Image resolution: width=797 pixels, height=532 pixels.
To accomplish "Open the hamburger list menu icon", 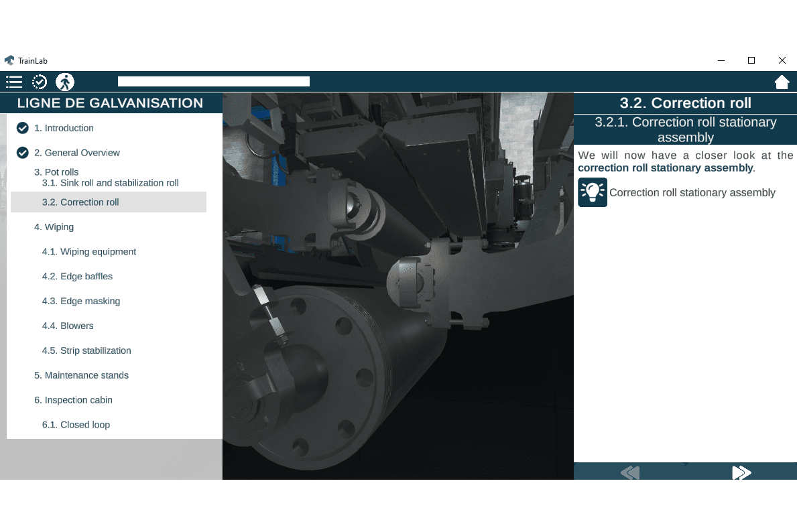I will pos(14,82).
